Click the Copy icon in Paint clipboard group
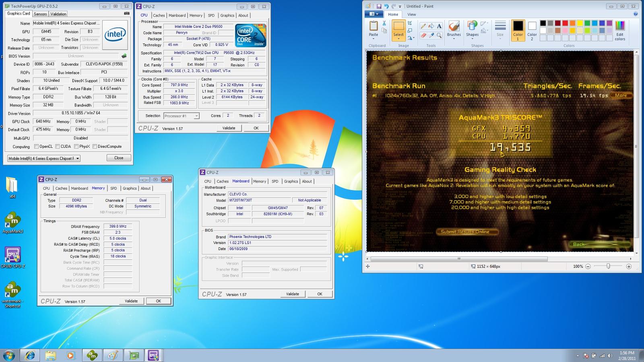The width and height of the screenshot is (644, 362). tap(384, 31)
